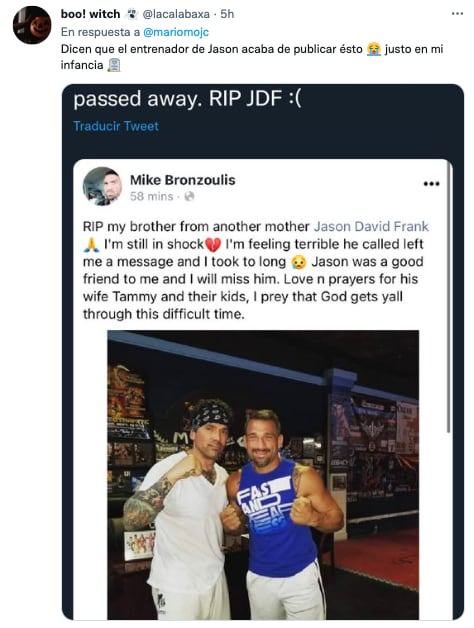474x628 pixels.
Task: Click the Traducir Tweet link
Action: coord(116,126)
